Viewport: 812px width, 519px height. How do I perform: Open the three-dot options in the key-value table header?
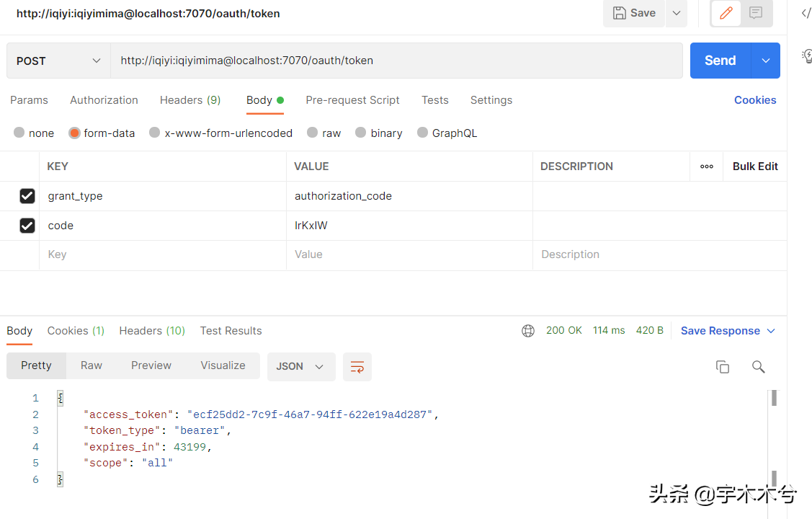click(706, 166)
